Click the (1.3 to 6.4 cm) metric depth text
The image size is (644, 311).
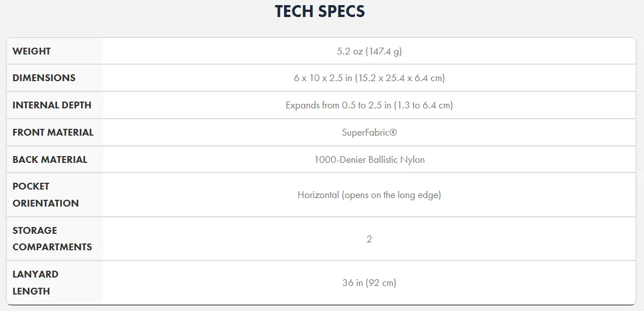(x=423, y=105)
